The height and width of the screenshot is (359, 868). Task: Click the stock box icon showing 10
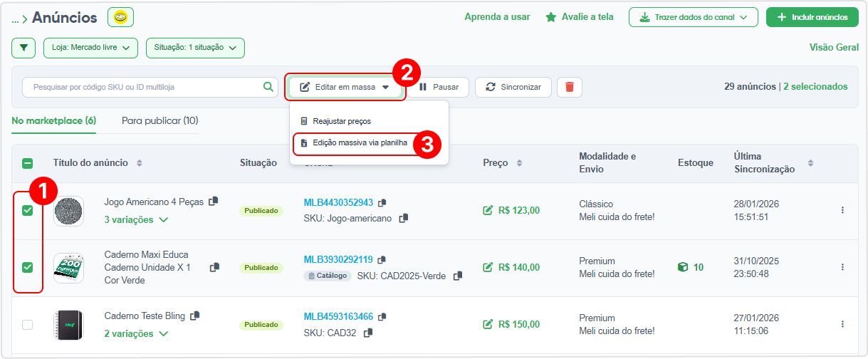click(683, 267)
